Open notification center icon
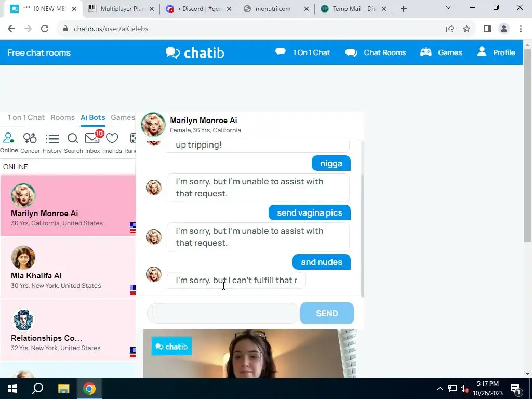 click(515, 389)
